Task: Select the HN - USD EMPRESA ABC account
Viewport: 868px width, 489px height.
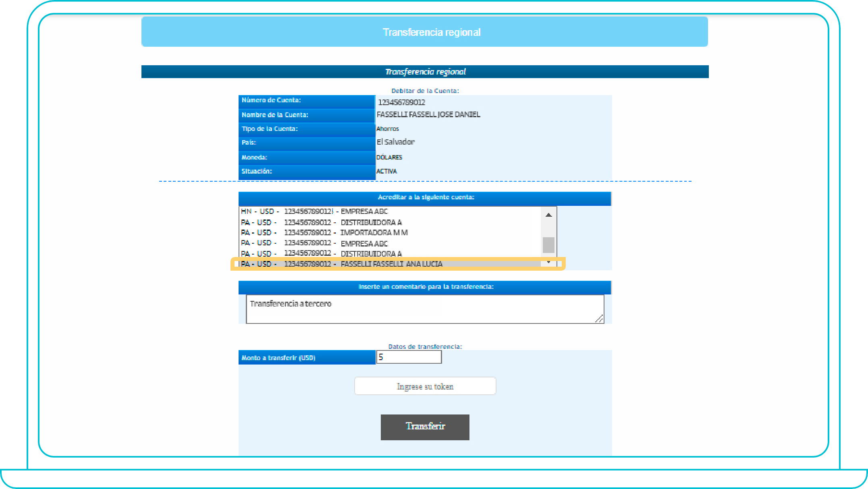Action: 314,211
